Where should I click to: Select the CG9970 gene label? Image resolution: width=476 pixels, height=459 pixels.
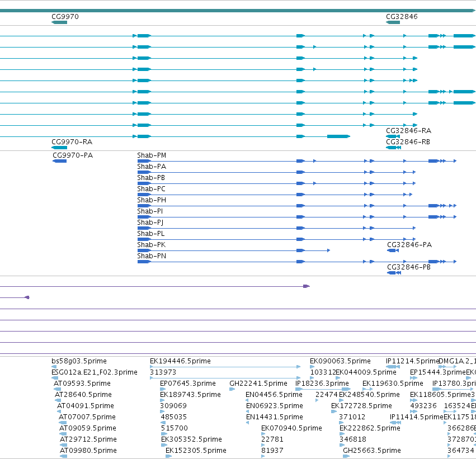click(65, 17)
